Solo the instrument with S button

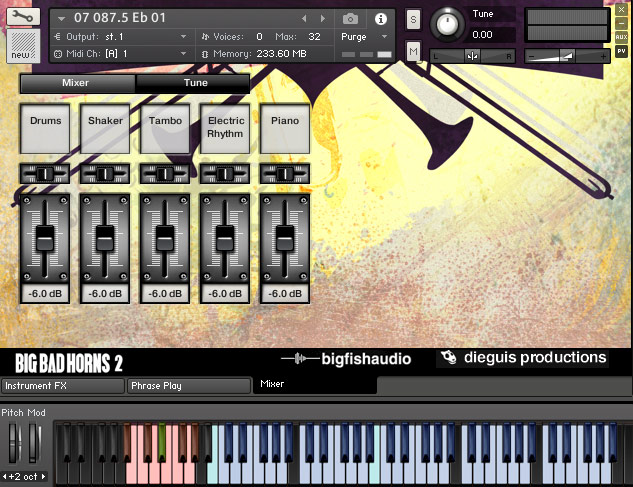tap(413, 19)
